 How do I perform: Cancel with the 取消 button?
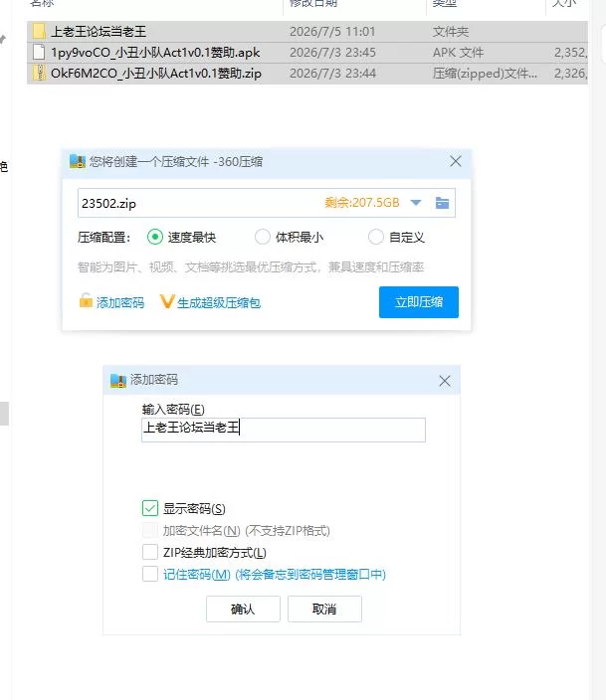pos(324,609)
